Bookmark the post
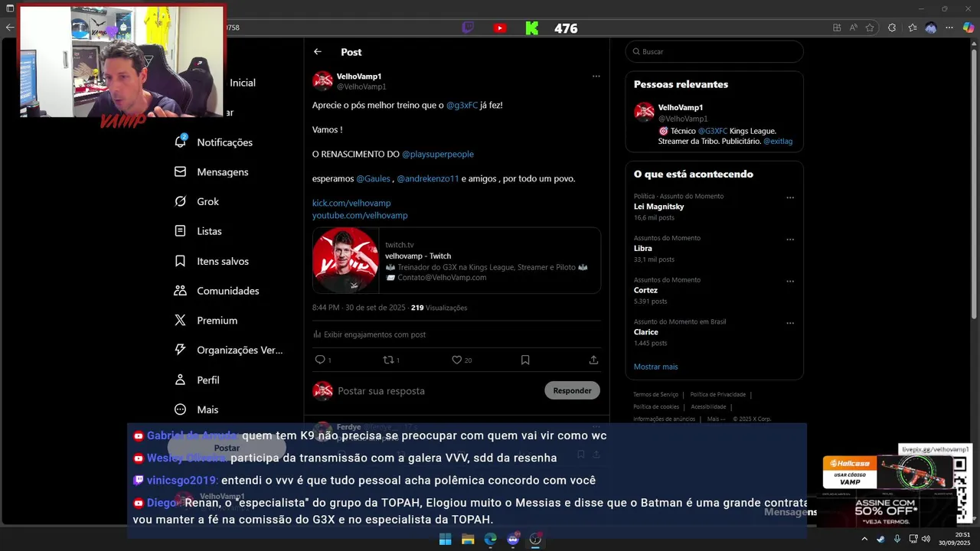This screenshot has height=551, width=980. coord(525,360)
